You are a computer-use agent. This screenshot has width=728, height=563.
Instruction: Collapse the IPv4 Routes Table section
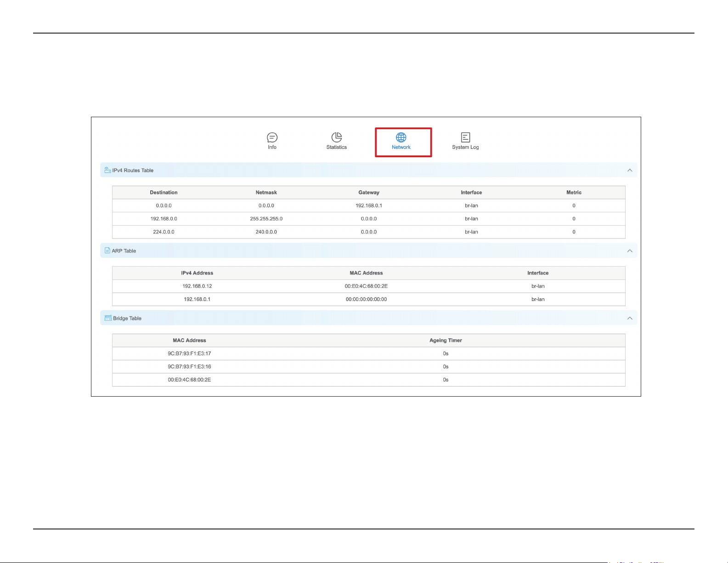pos(630,170)
